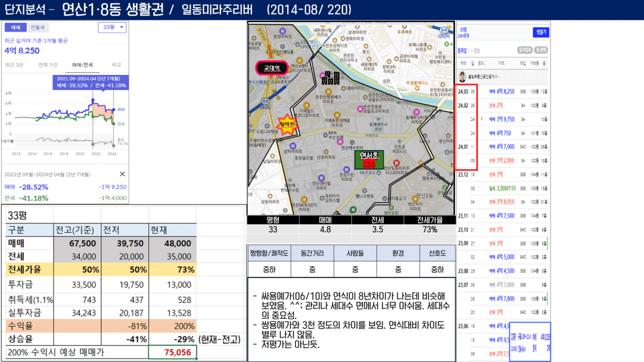The height and width of the screenshot is (362, 644).
Task: Select the 67,500 전고 매매 cell
Action: (77, 244)
